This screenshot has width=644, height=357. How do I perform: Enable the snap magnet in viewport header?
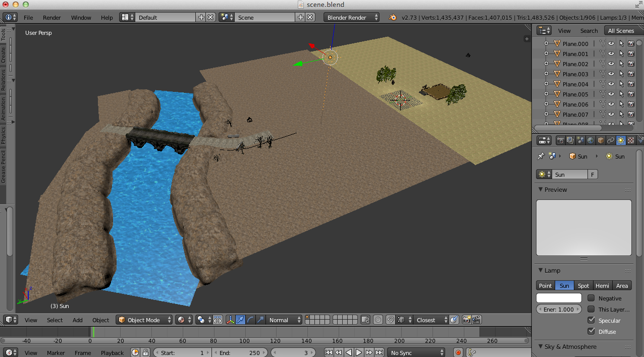pos(390,320)
